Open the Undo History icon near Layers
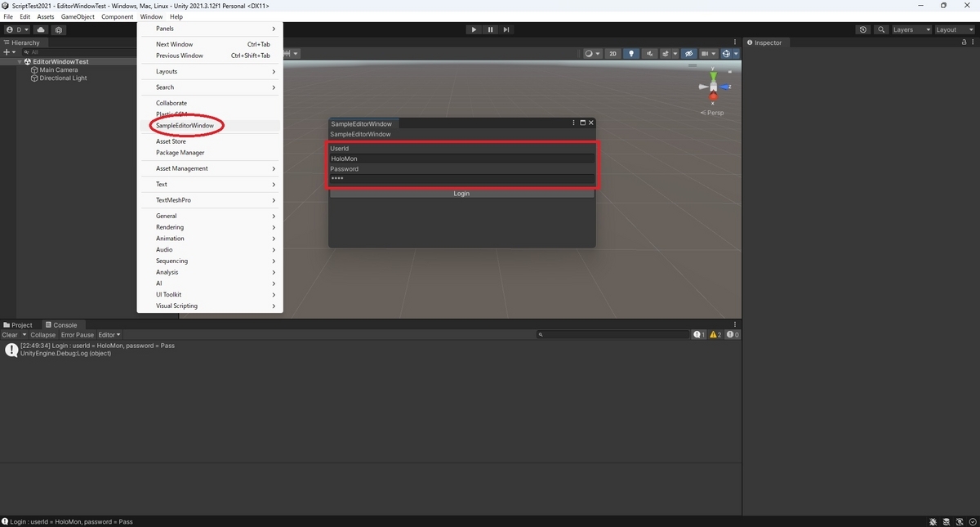This screenshot has height=527, width=980. 862,29
